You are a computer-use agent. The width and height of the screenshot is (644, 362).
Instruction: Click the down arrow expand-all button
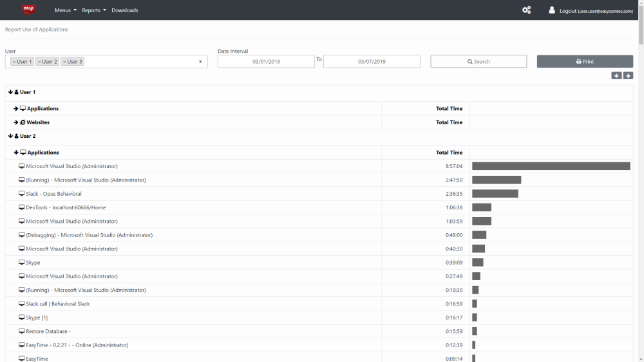616,75
